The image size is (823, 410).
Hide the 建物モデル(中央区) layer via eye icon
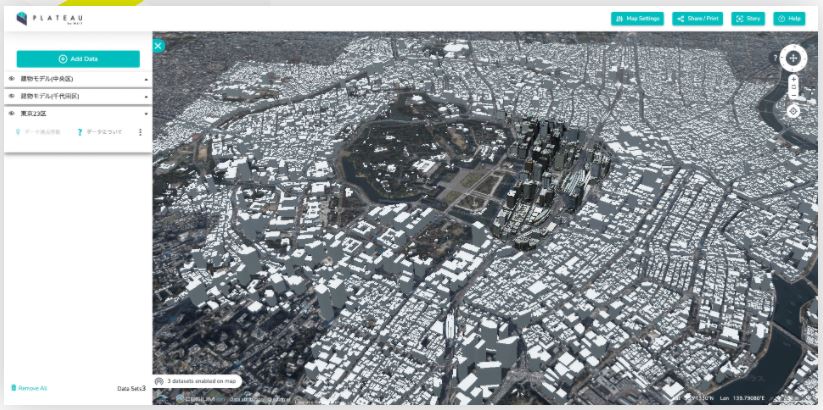pyautogui.click(x=12, y=78)
